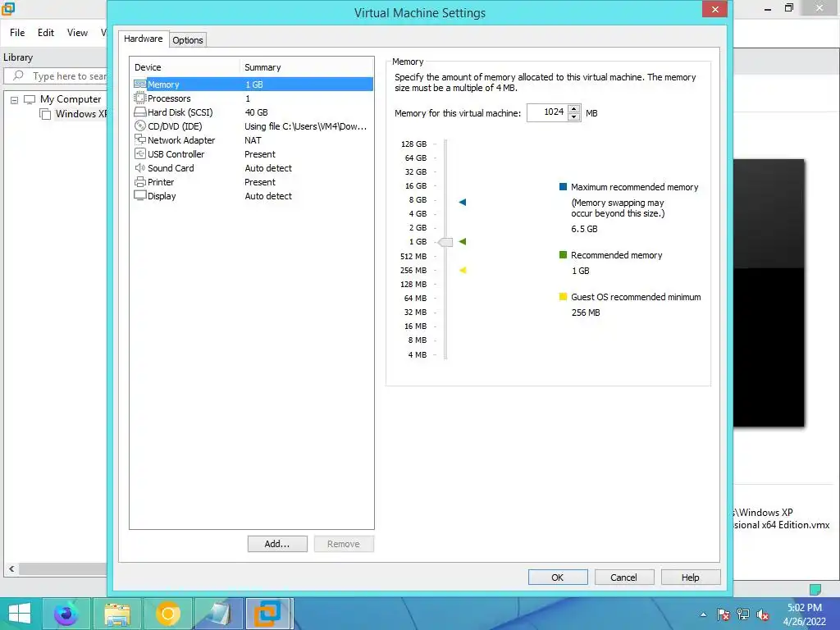Open the Windows Start button
Screen dimensions: 840x630
20,614
